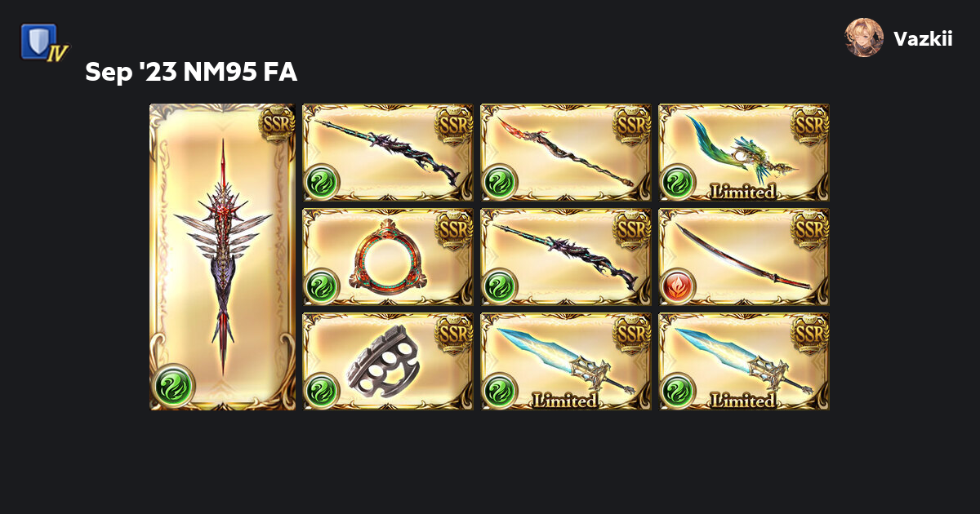Click the Vazkii username
Image resolution: width=980 pixels, height=514 pixels.
923,38
